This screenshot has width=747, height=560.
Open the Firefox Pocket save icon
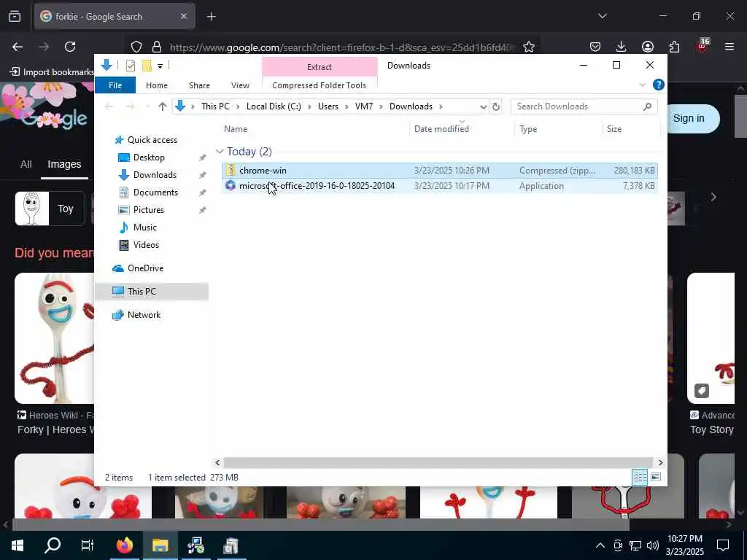click(x=595, y=47)
